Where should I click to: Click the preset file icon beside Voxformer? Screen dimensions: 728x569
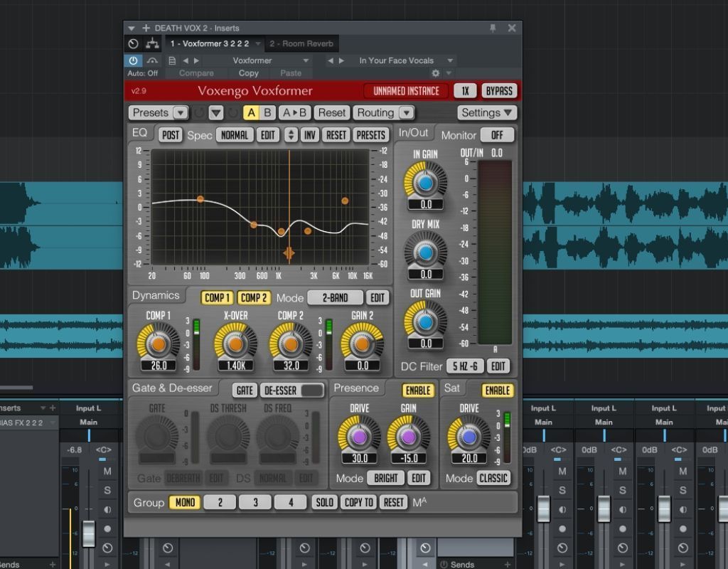[x=172, y=60]
